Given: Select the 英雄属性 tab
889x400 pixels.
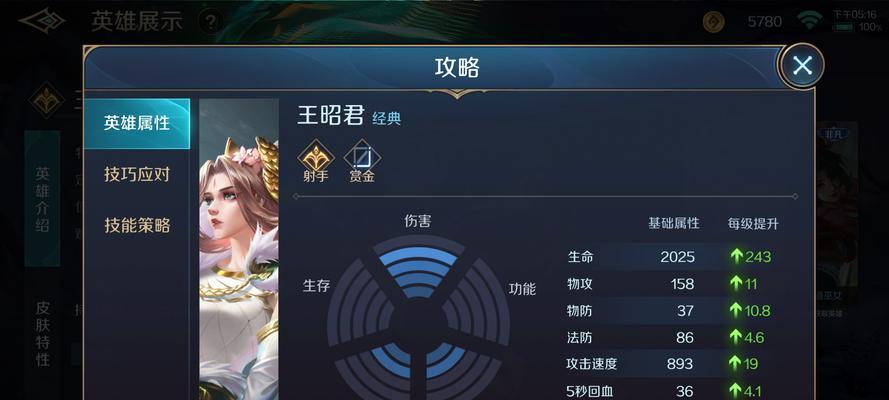Looking at the screenshot, I should [137, 124].
